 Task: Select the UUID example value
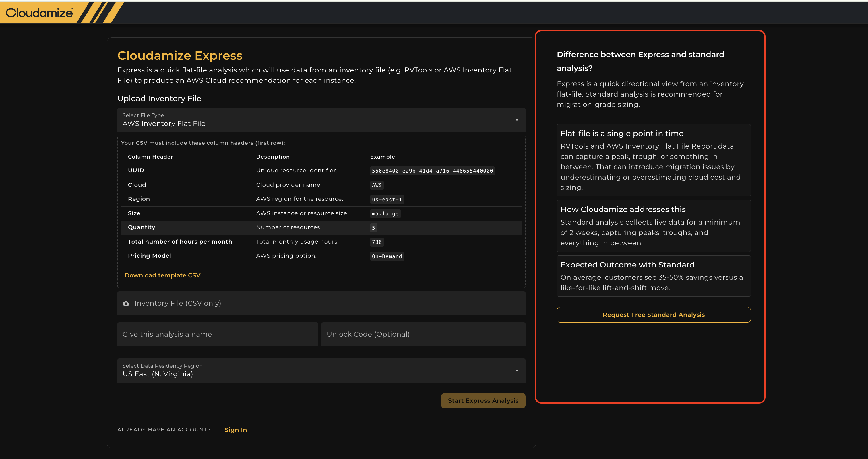(x=432, y=171)
